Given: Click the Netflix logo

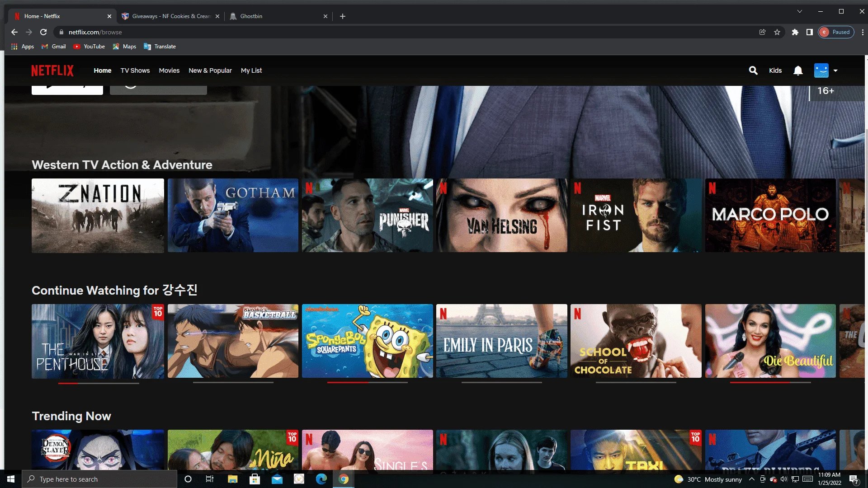Looking at the screenshot, I should (52, 70).
